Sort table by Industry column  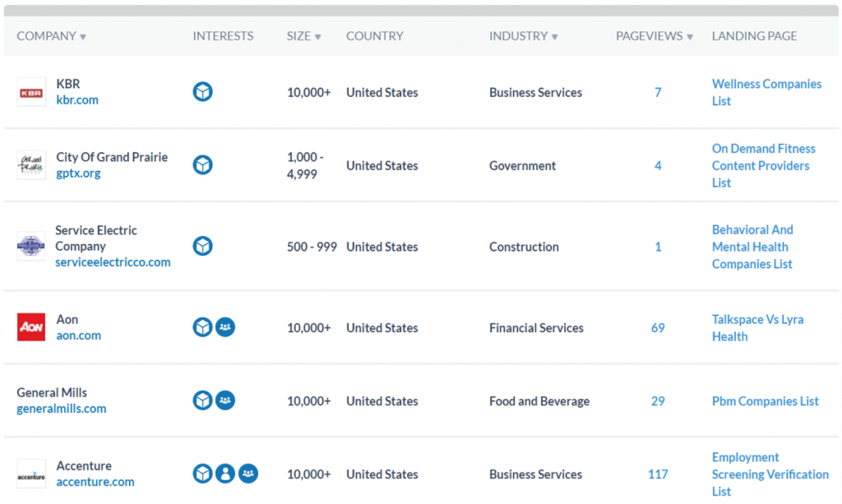[523, 36]
